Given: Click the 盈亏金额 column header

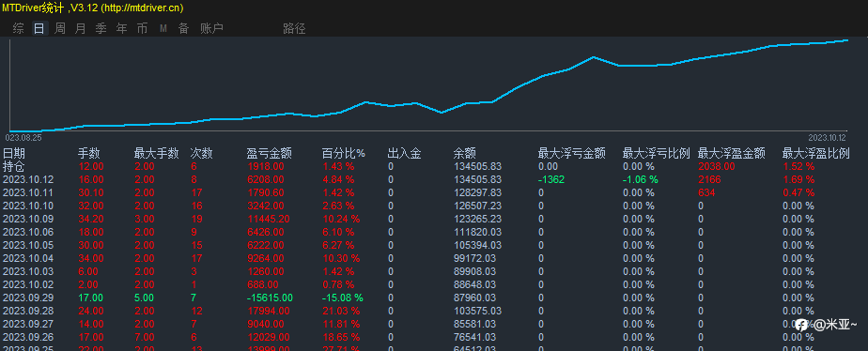Looking at the screenshot, I should coord(269,153).
